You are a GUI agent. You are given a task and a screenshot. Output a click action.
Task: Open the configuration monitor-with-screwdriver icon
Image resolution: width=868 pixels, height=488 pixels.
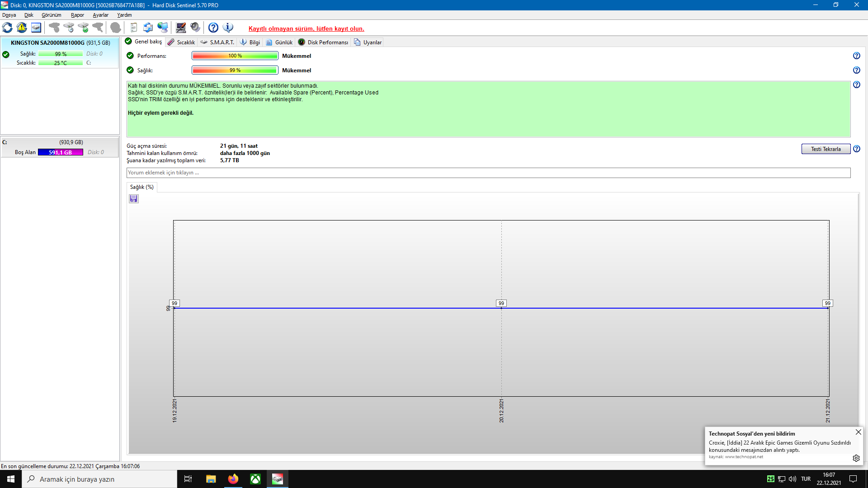click(181, 28)
